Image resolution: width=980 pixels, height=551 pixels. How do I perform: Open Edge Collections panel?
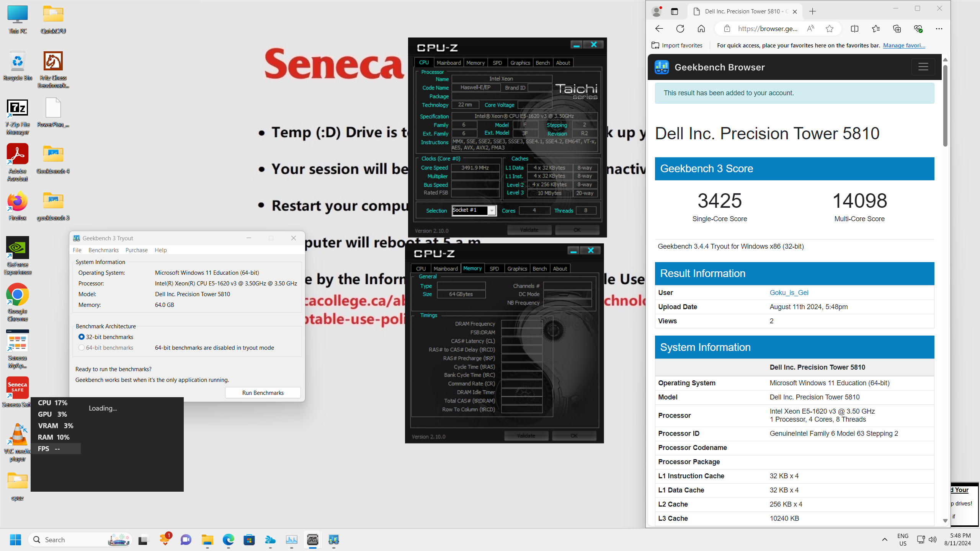point(897,29)
